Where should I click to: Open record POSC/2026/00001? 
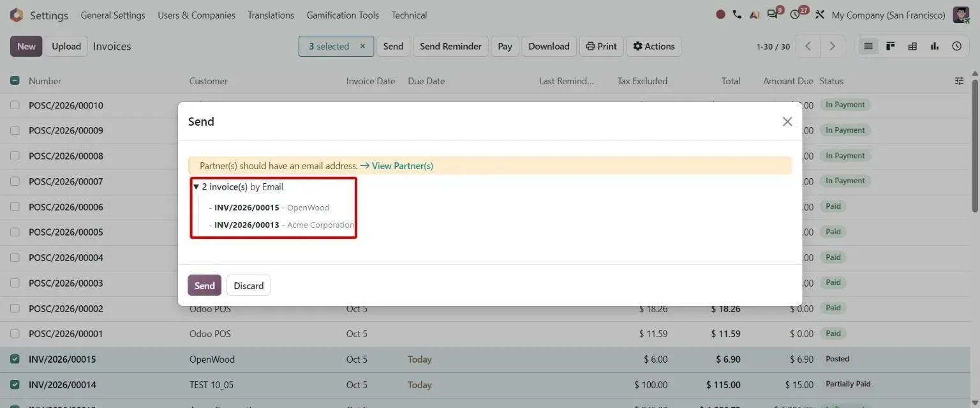(x=66, y=334)
